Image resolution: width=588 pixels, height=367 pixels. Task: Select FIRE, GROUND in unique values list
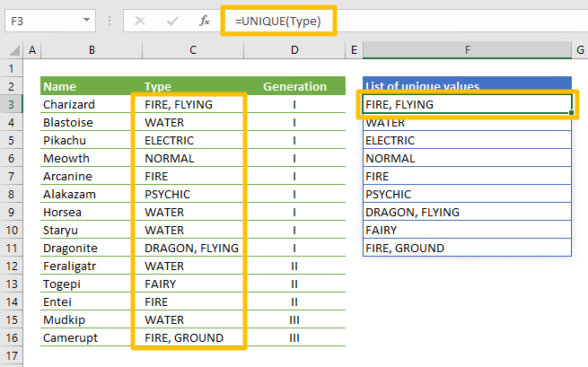[467, 249]
